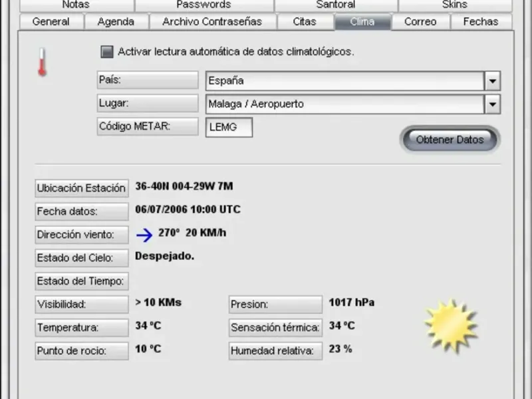Image resolution: width=532 pixels, height=399 pixels.
Task: Click the visibility value > 10 KMs
Action: 158,303
